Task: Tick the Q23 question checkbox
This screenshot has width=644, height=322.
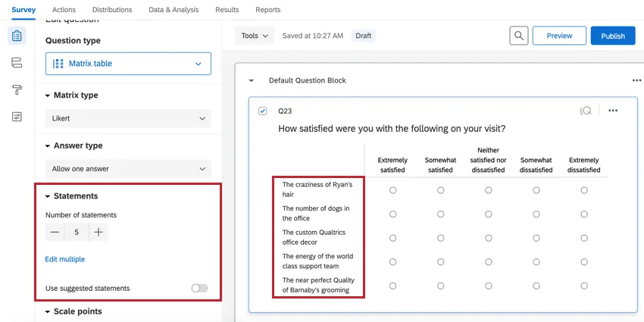Action: [263, 111]
